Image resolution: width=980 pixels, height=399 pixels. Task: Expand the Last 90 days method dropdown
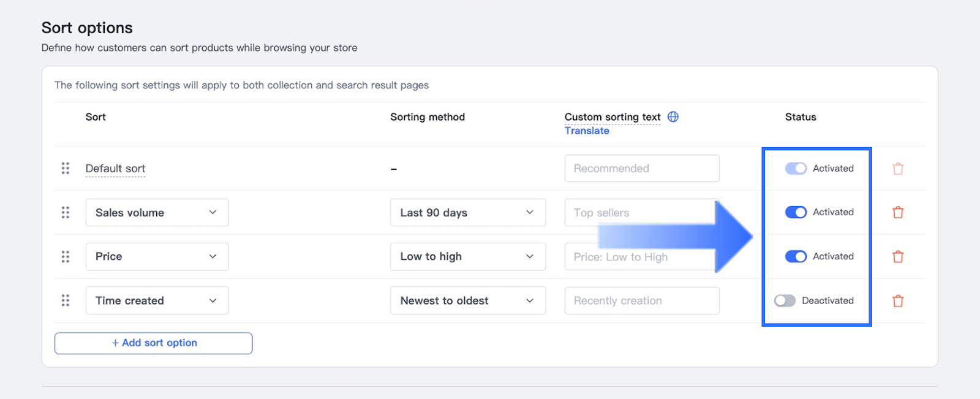467,213
